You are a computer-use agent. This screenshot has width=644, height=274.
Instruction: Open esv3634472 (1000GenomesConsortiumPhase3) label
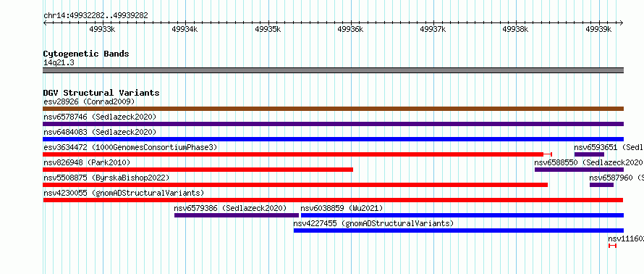(x=130, y=147)
